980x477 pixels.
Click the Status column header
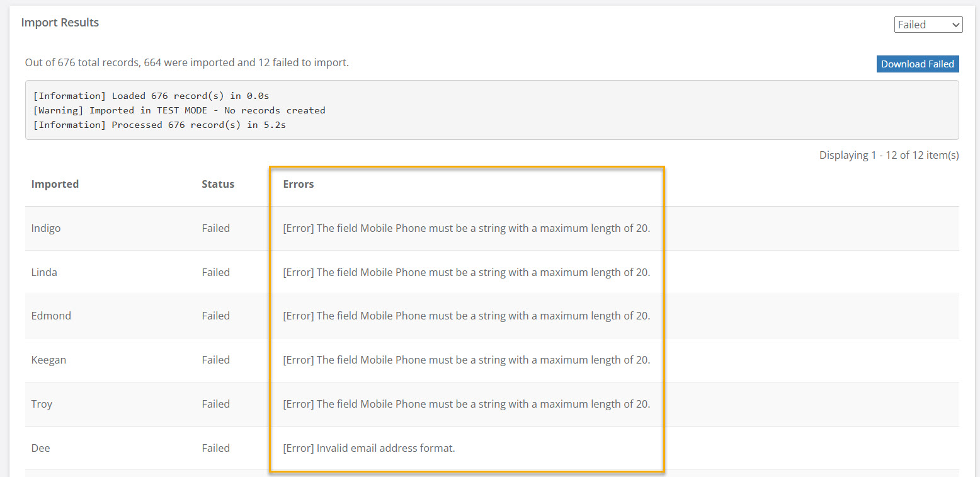[218, 184]
